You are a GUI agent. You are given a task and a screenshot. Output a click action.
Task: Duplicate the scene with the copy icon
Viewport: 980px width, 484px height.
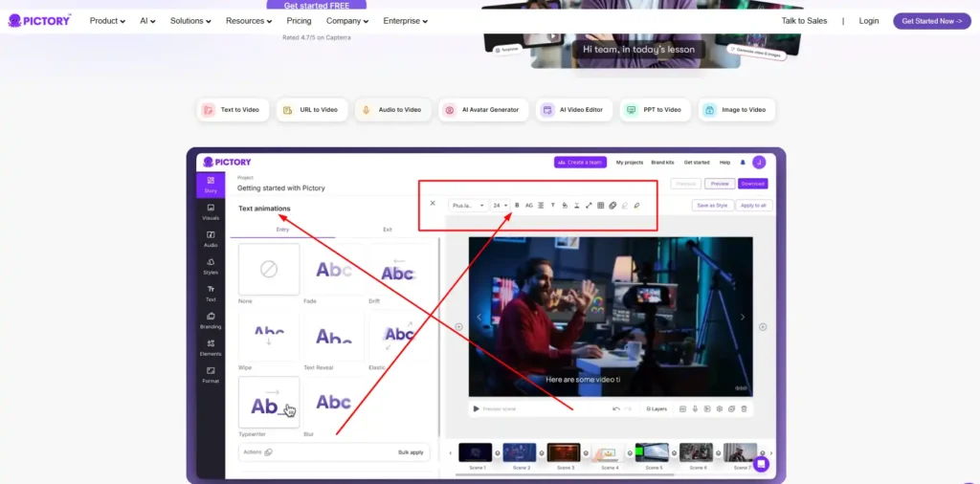pyautogui.click(x=731, y=409)
